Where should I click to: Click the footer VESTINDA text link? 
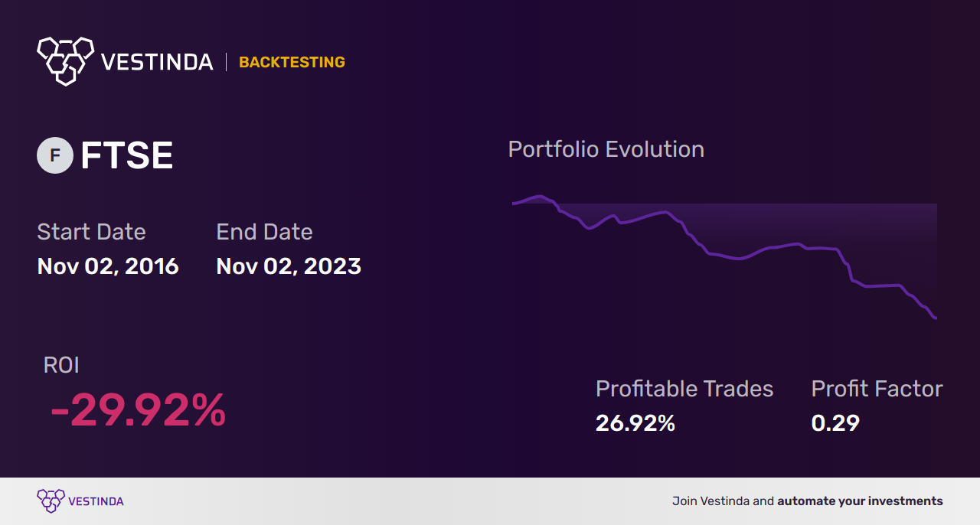pos(96,502)
